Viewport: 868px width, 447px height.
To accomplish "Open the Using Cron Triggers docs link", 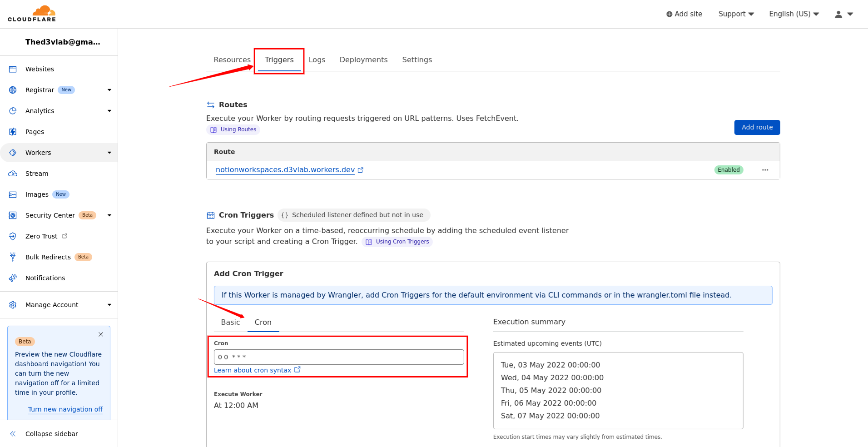I will [397, 242].
